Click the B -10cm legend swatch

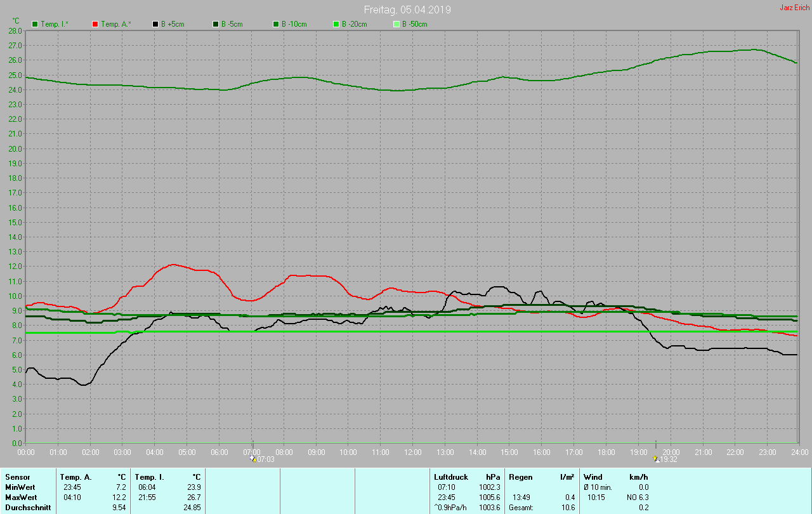276,24
